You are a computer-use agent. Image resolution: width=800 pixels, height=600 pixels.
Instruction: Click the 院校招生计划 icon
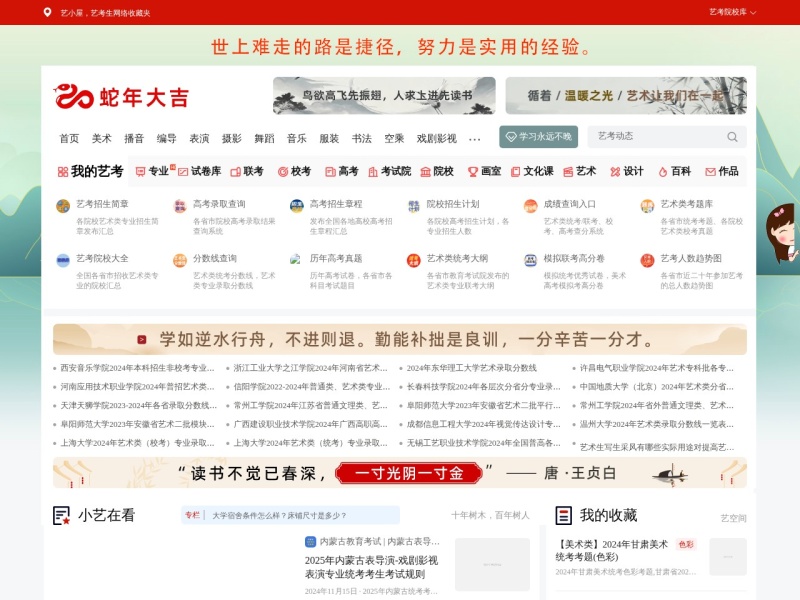(414, 206)
